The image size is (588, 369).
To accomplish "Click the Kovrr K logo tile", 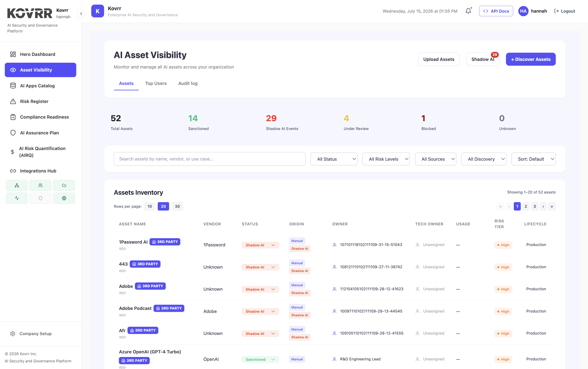I will tap(97, 11).
